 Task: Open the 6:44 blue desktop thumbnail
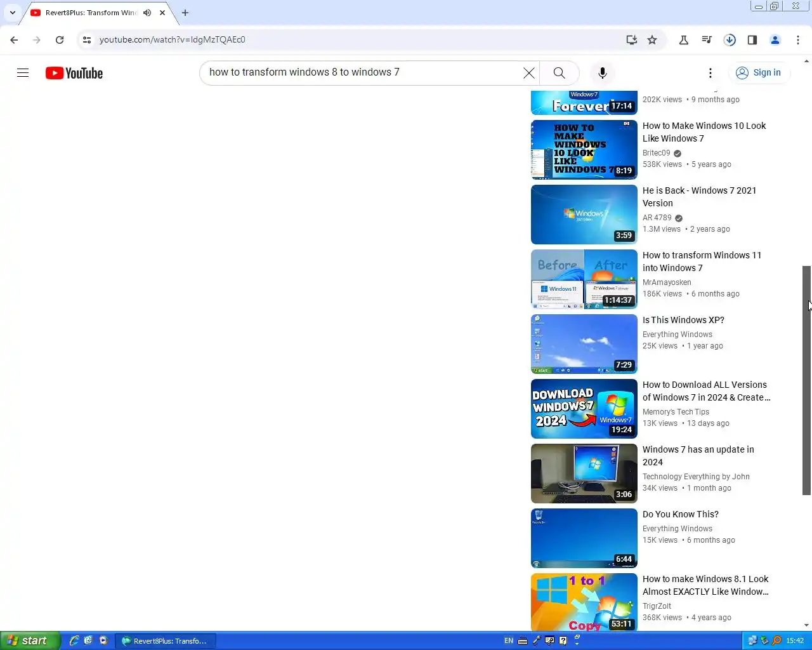(x=584, y=538)
